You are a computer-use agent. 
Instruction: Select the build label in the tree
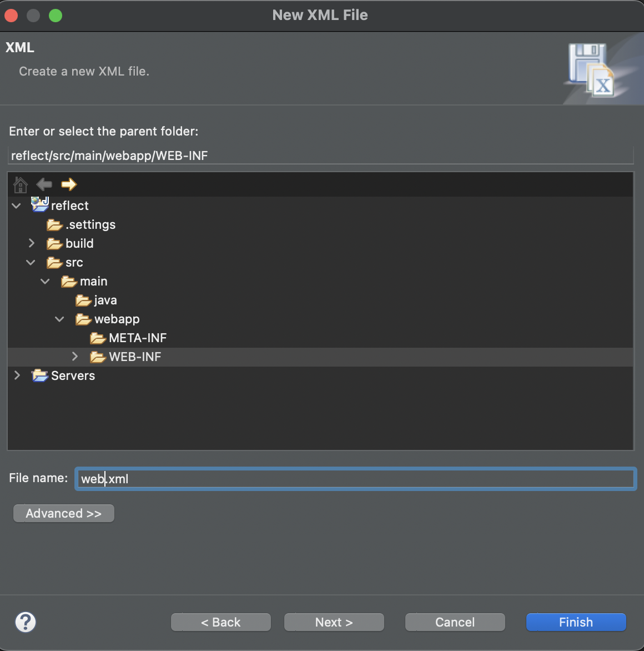80,243
